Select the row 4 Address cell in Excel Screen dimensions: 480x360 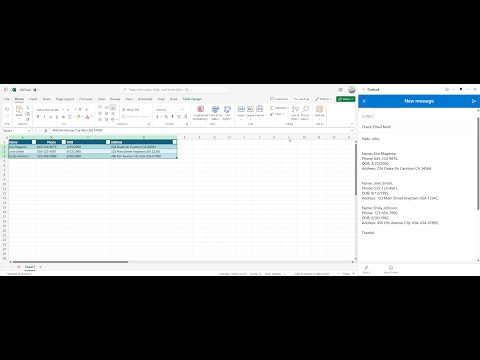pyautogui.click(x=144, y=156)
